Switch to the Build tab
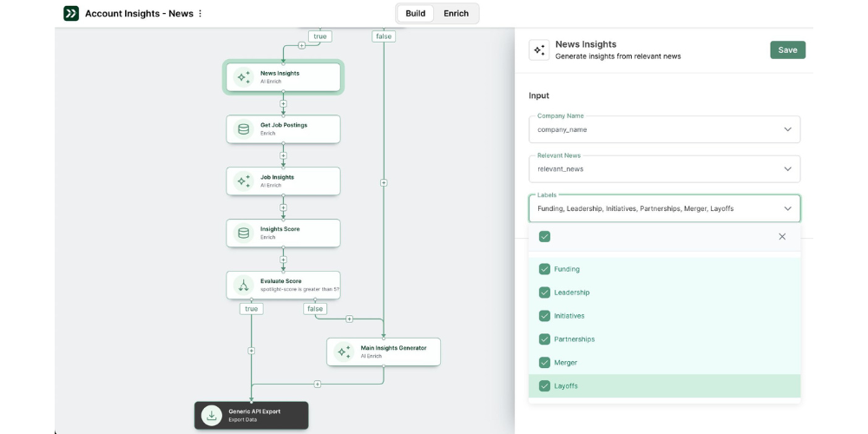 [x=415, y=13]
